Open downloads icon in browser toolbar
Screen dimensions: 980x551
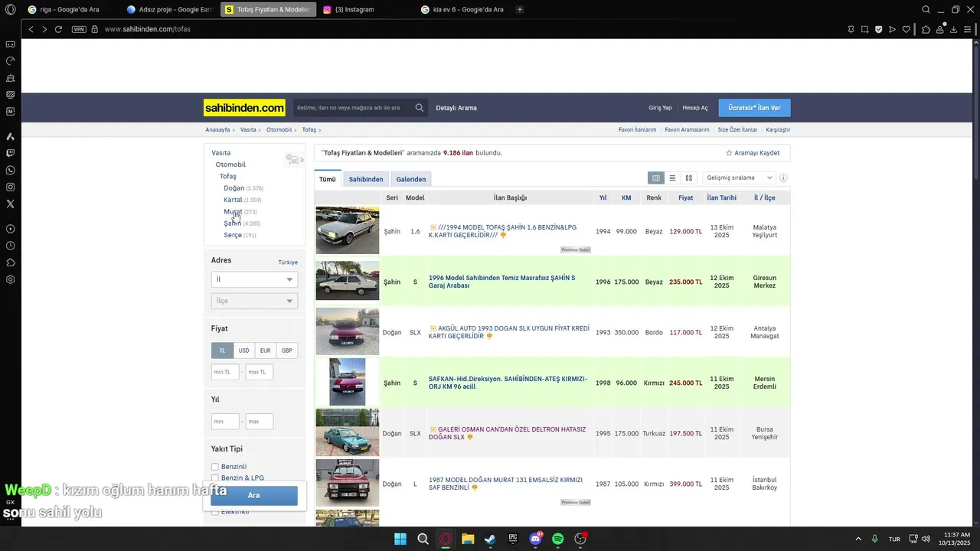coord(954,29)
